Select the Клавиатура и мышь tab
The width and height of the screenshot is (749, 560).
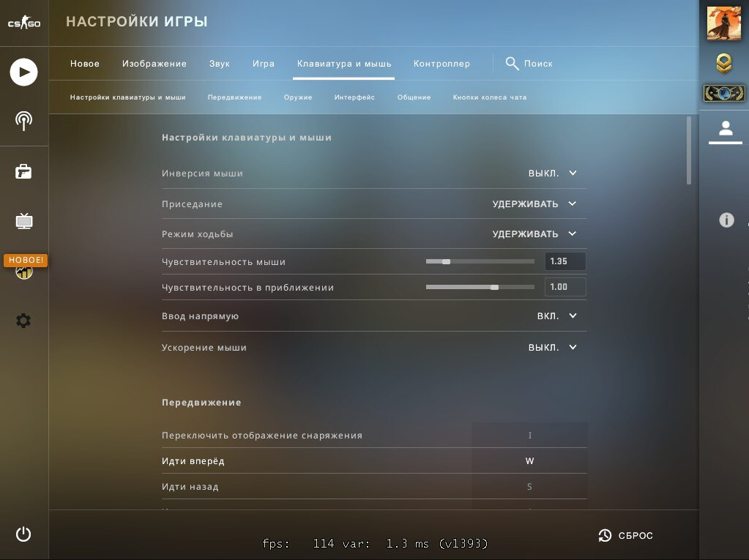tap(344, 64)
